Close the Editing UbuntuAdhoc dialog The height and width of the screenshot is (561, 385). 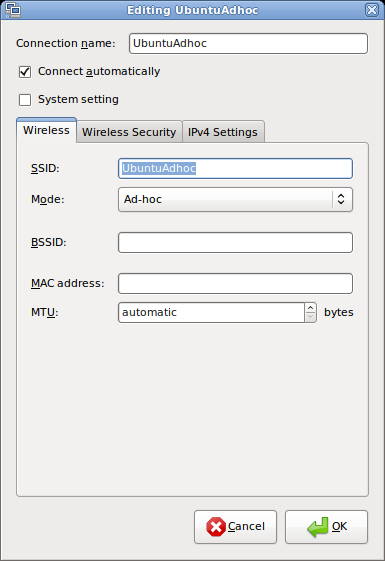coord(372,10)
